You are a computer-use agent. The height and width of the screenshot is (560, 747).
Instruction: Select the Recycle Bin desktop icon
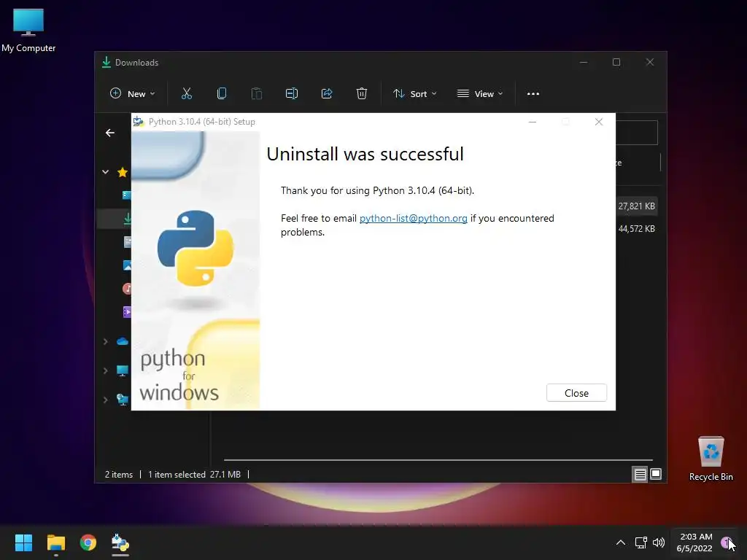point(711,459)
